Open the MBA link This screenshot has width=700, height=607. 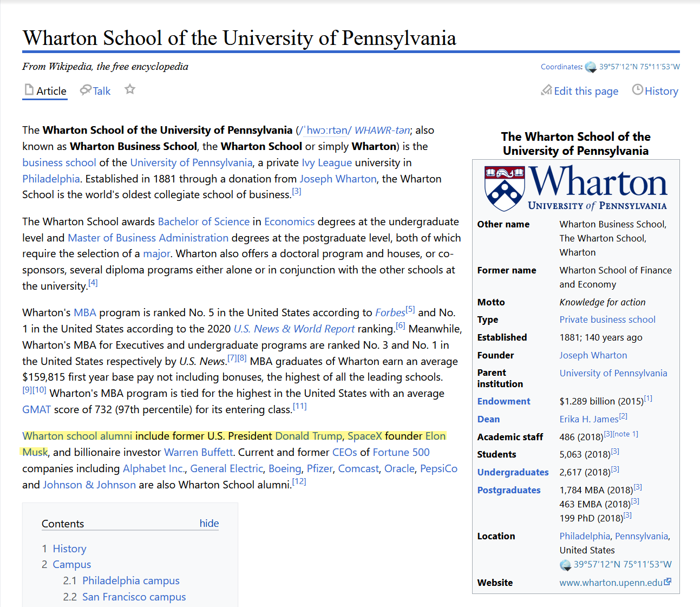84,312
